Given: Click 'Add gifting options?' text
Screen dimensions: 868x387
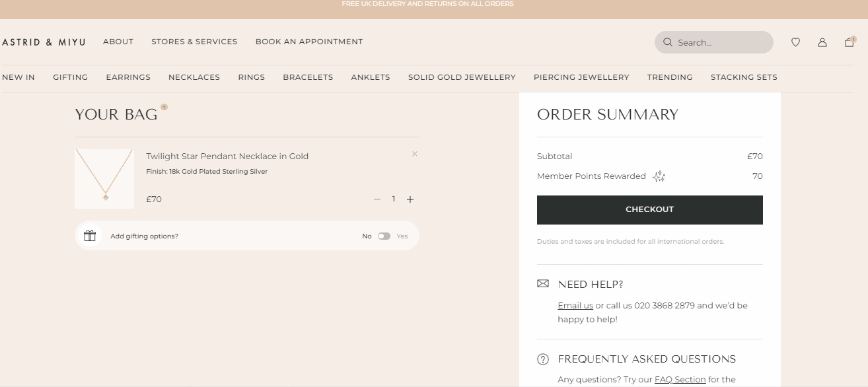Looking at the screenshot, I should 144,236.
